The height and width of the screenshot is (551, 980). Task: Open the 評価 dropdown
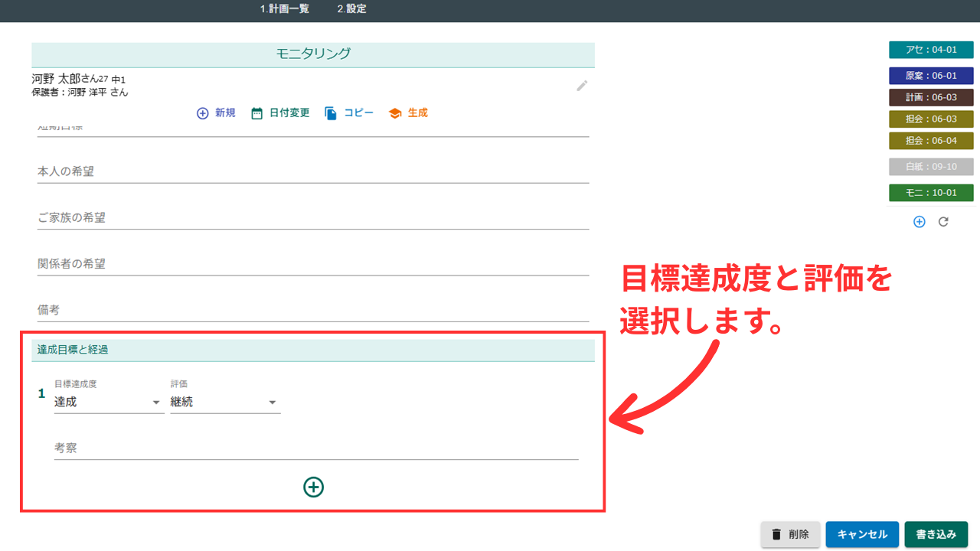[225, 402]
